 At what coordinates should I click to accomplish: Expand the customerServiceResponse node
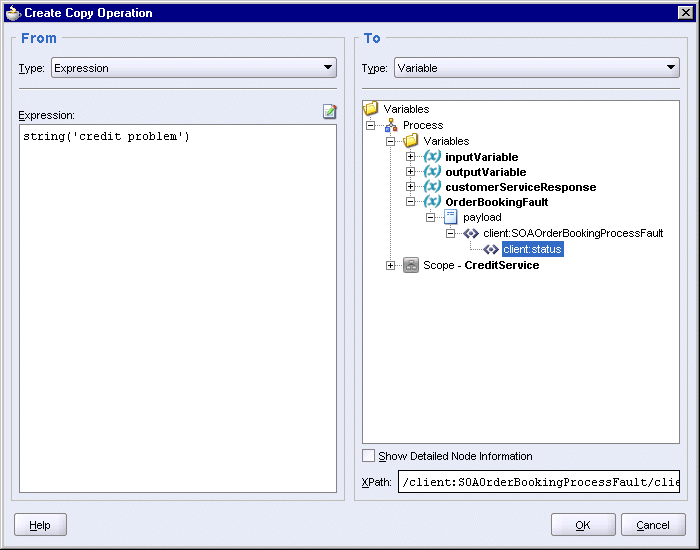(x=410, y=187)
